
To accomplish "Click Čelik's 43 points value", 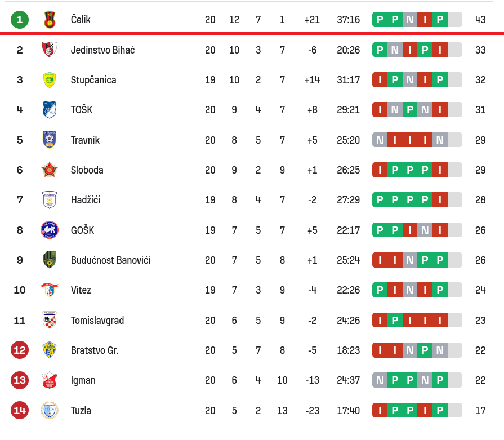I will pos(480,20).
